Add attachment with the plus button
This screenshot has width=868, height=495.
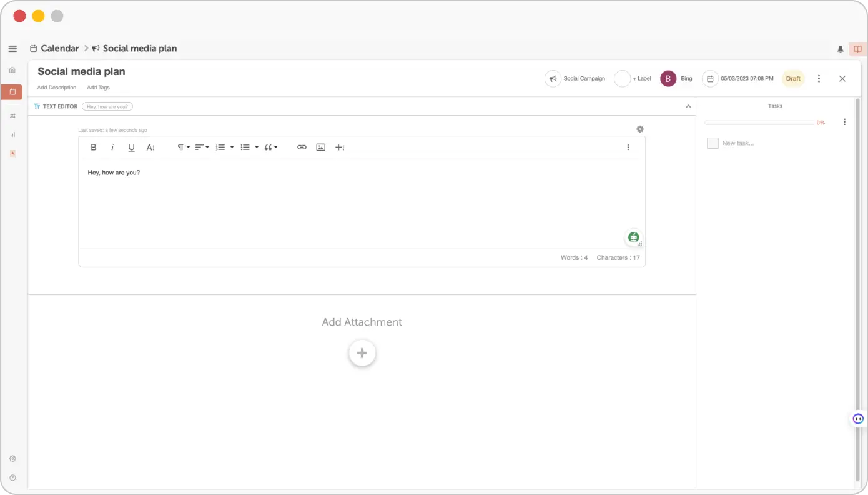tap(362, 353)
